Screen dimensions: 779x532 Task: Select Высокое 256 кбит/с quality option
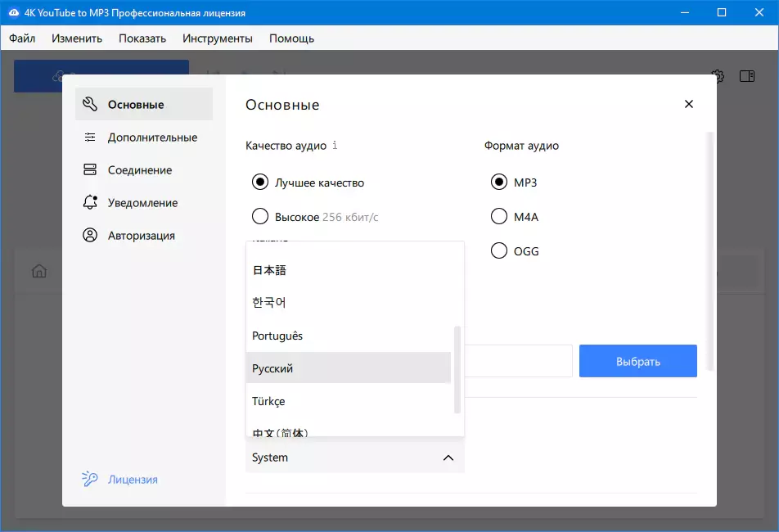[260, 217]
